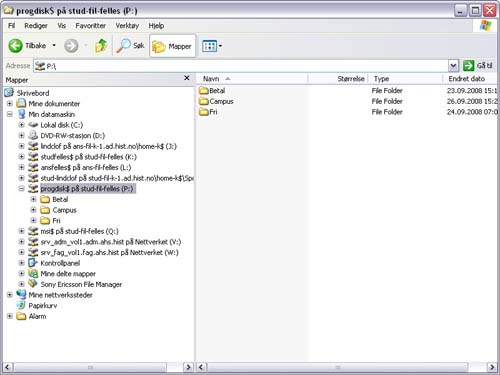The width and height of the screenshot is (500, 375).
Task: Open the Favoritter menu
Action: tap(90, 26)
